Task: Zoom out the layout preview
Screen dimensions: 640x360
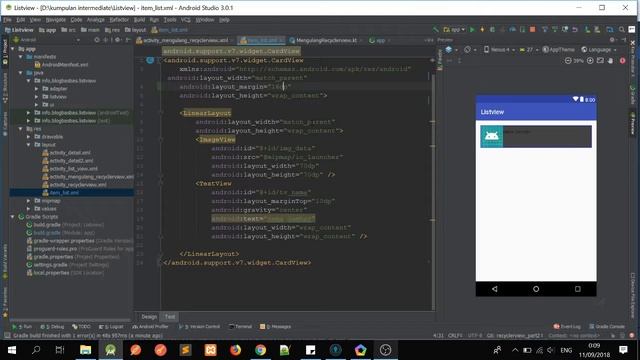Action: [x=568, y=60]
